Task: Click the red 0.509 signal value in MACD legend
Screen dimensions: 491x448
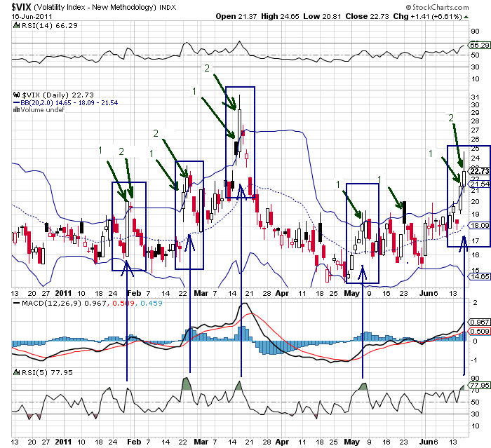Action: (123, 303)
